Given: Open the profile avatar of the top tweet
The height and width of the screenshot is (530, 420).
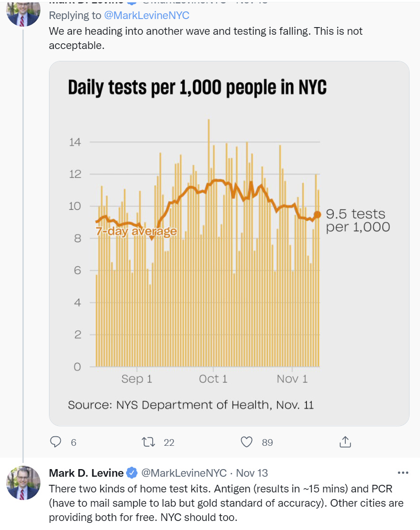Looking at the screenshot, I should tap(23, 12).
